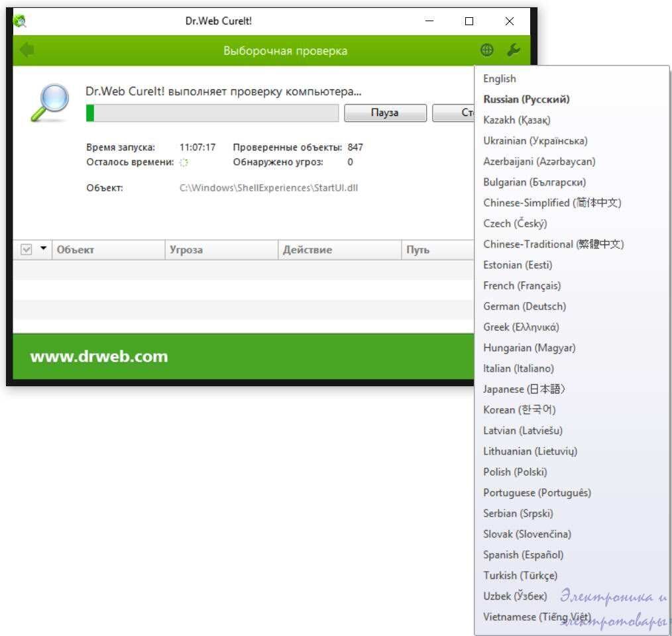Open the www.drweb.com link
The width and height of the screenshot is (672, 636).
point(99,356)
